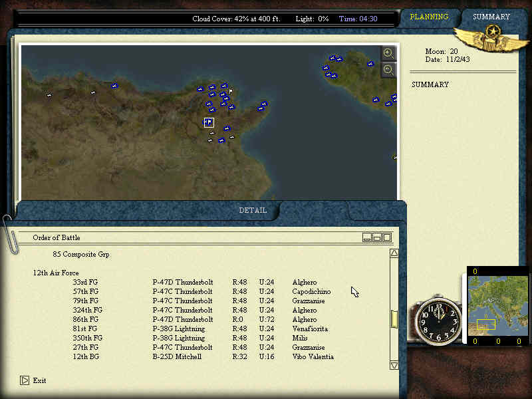Select the Detail tab

(253, 210)
